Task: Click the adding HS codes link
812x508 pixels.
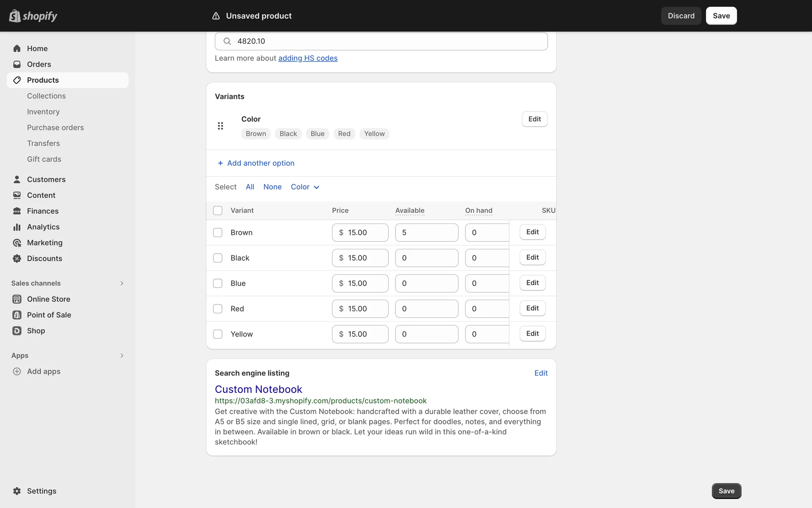Action: coord(307,58)
